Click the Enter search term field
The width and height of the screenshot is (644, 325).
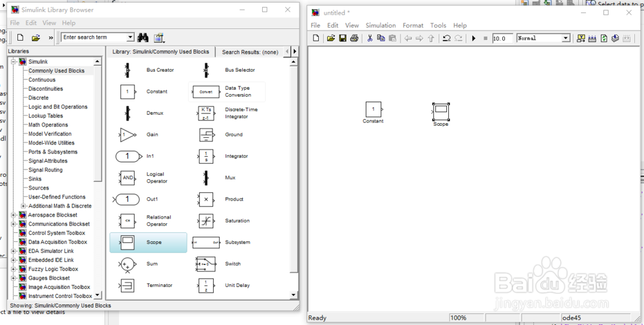[94, 37]
